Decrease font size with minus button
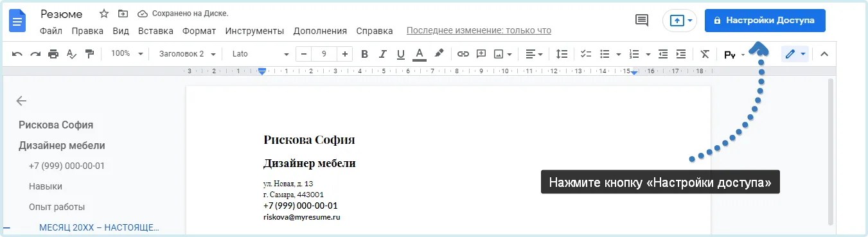 point(303,54)
